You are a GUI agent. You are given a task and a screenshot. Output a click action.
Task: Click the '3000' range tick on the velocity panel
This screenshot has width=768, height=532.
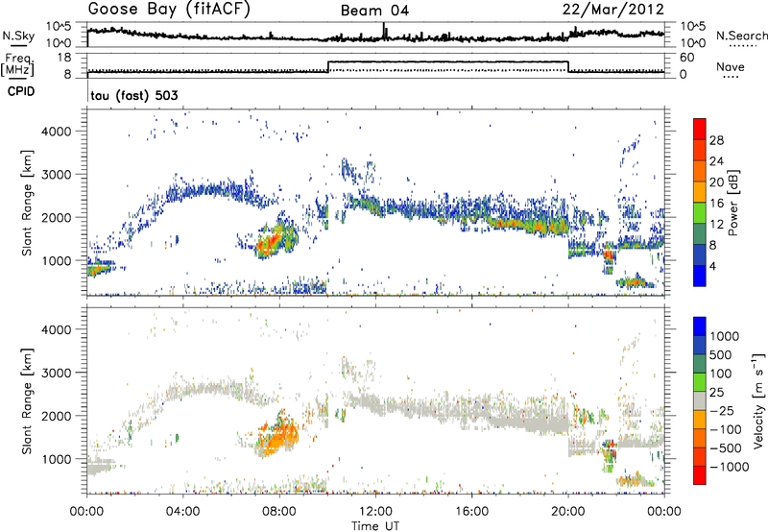tap(57, 373)
